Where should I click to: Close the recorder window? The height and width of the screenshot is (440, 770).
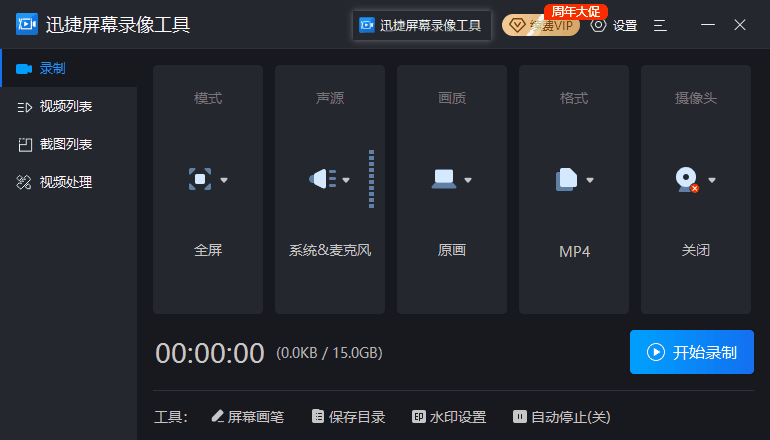coord(740,25)
